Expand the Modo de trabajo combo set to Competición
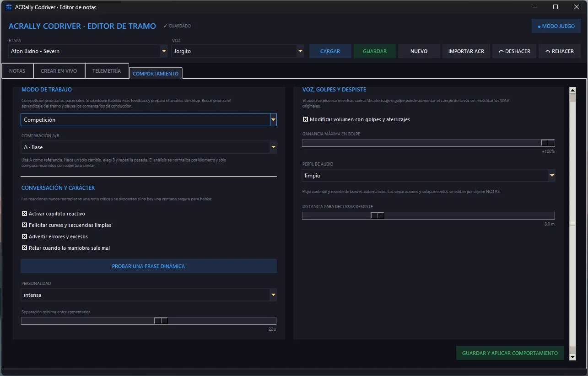588x376 pixels. (149, 120)
